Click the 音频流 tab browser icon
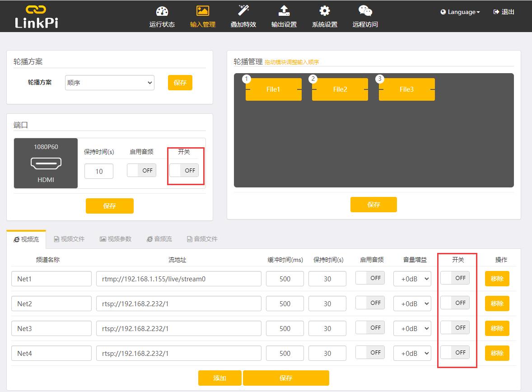This screenshot has width=532, height=392. pos(149,239)
